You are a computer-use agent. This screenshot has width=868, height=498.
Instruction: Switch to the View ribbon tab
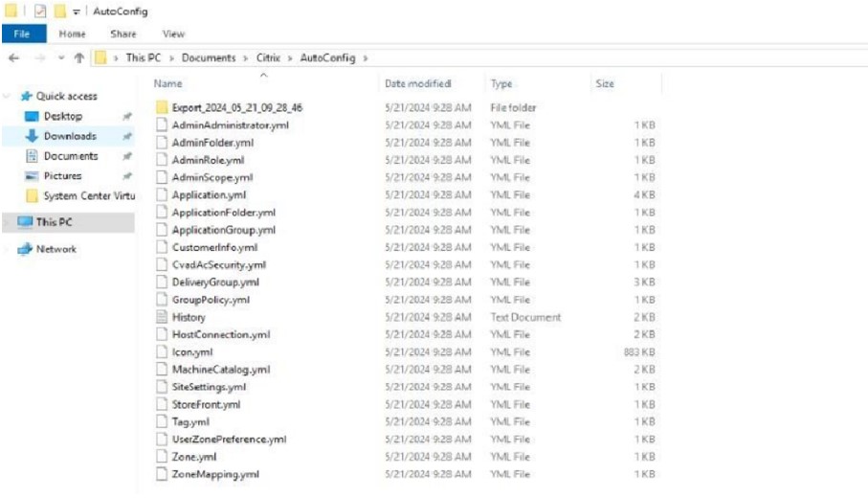(x=172, y=34)
